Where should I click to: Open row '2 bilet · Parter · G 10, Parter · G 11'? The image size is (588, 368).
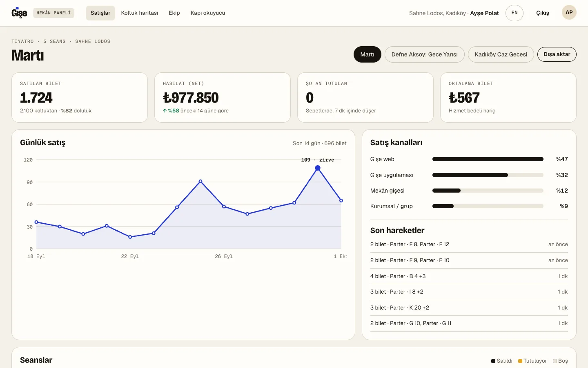tap(469, 323)
